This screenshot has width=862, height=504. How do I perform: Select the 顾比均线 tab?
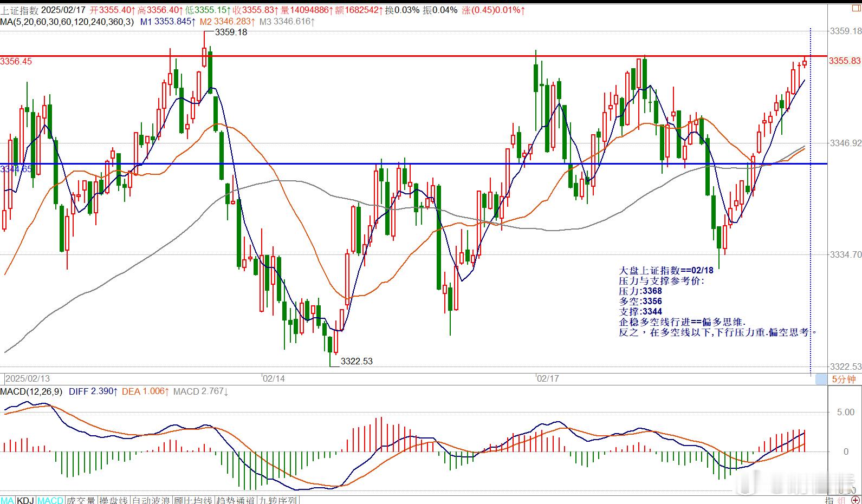pyautogui.click(x=193, y=500)
